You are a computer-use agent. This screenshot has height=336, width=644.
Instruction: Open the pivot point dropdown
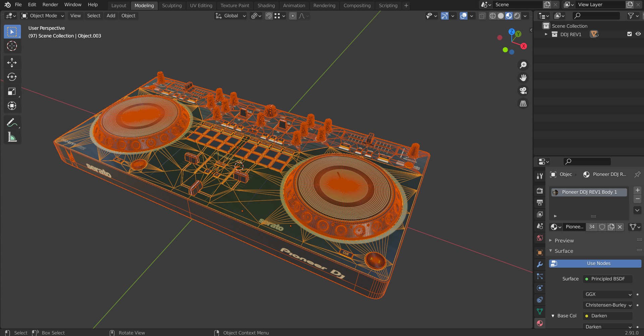pyautogui.click(x=256, y=16)
